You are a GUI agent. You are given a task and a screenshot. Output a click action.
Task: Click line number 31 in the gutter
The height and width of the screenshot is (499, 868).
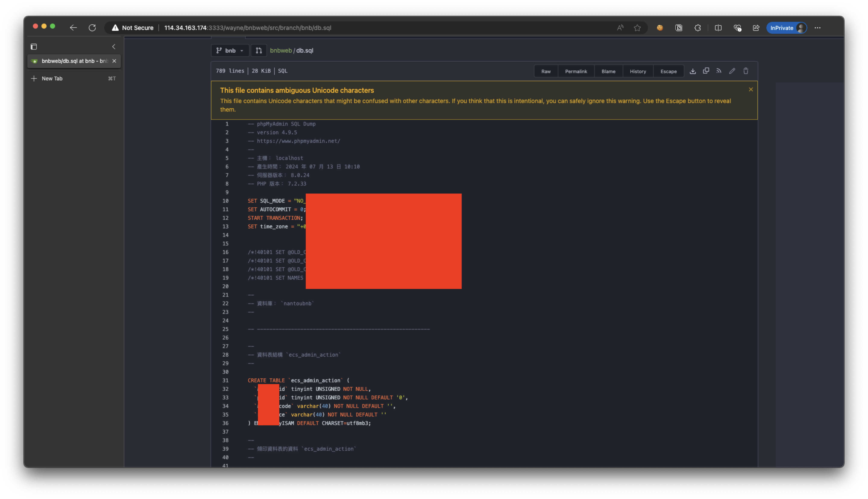coord(225,380)
